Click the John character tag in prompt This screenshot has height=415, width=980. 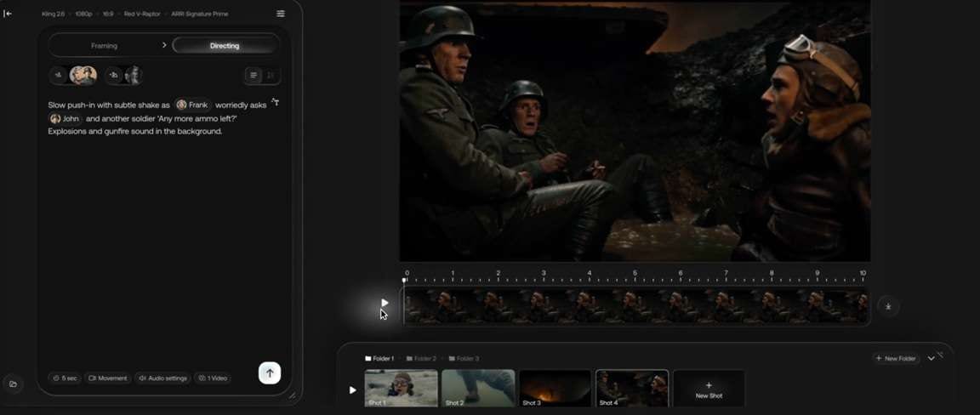tap(65, 119)
